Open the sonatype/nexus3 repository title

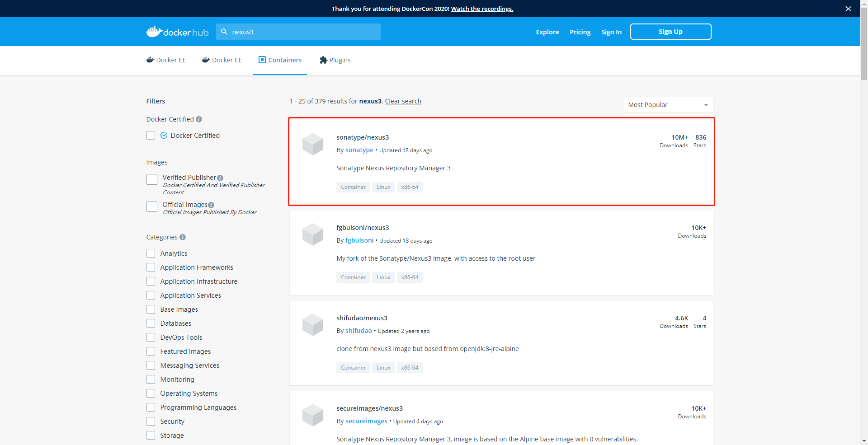click(363, 137)
